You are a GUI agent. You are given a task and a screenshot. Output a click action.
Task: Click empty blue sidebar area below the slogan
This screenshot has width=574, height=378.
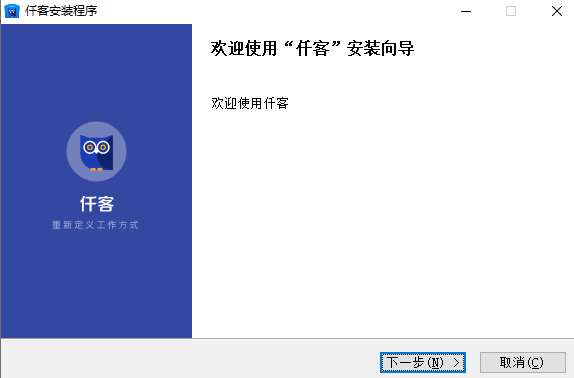96,285
